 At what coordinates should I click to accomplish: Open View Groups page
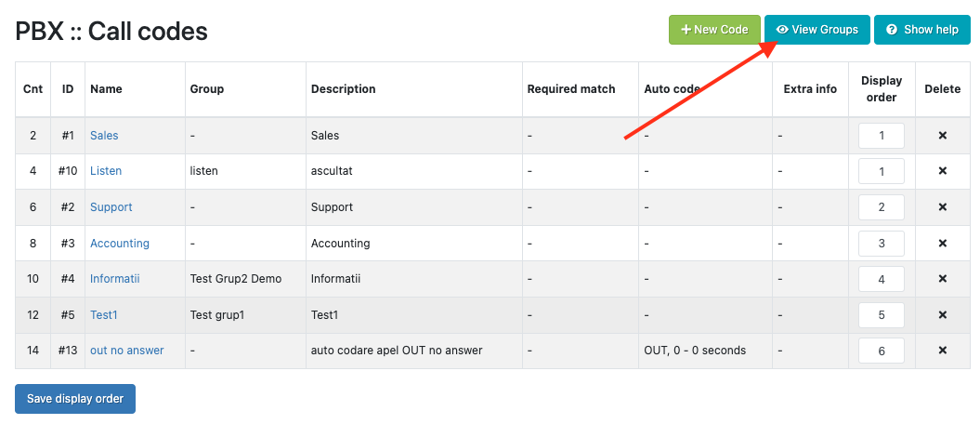pos(817,30)
